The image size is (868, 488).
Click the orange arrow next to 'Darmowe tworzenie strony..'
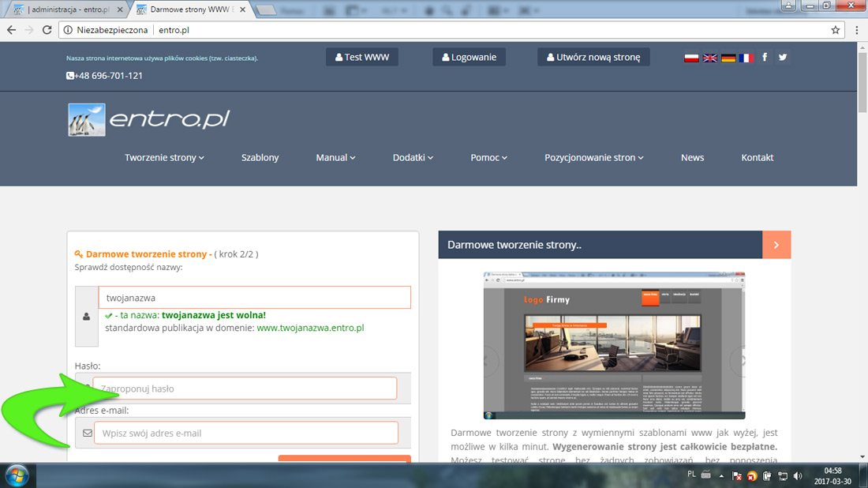[776, 245]
